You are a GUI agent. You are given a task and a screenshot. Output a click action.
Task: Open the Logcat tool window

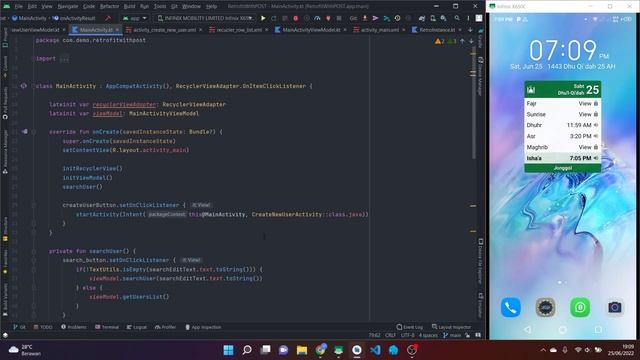point(137,327)
